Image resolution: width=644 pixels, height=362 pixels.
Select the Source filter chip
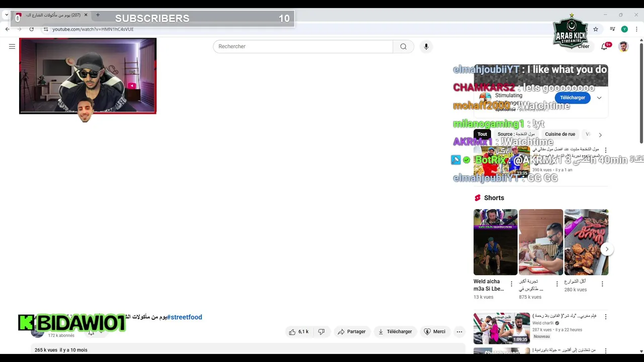click(516, 134)
